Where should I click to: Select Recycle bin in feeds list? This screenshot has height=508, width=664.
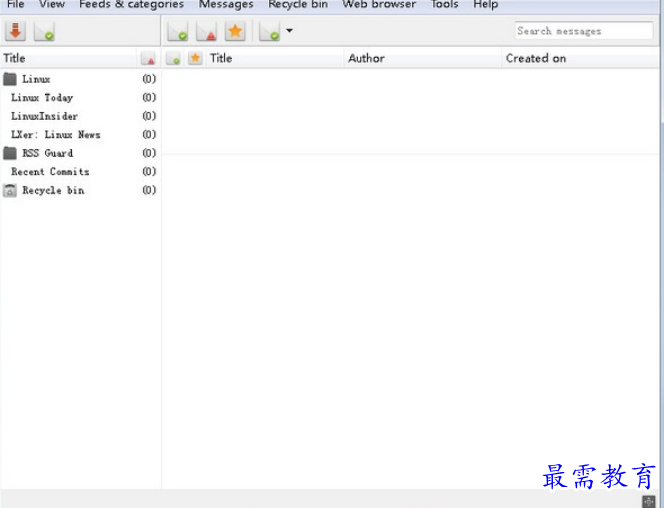[x=80, y=190]
